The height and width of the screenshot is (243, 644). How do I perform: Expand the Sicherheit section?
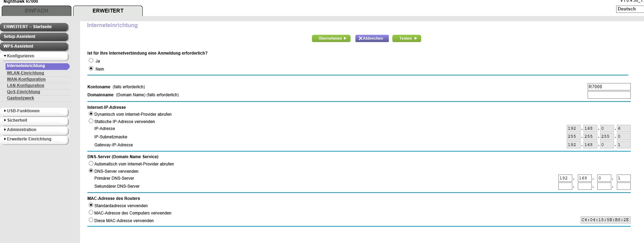pyautogui.click(x=34, y=121)
